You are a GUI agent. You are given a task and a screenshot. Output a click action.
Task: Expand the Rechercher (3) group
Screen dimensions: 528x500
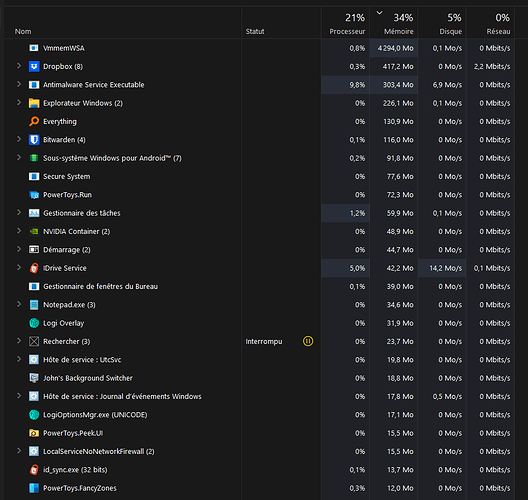(19, 341)
